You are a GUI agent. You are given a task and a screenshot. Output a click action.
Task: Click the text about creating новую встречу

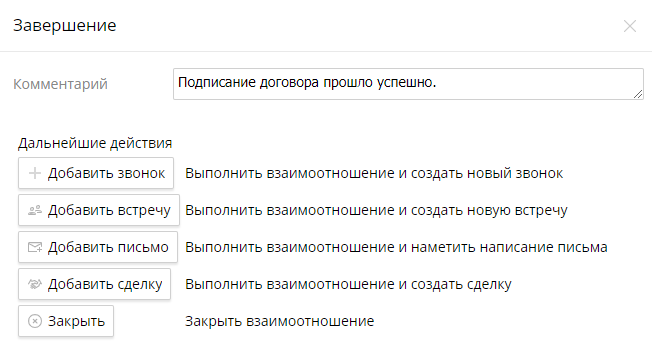pos(376,210)
